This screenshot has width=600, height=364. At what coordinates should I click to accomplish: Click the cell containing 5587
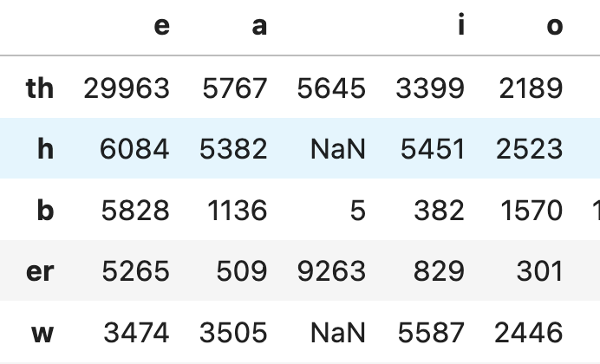pos(433,331)
